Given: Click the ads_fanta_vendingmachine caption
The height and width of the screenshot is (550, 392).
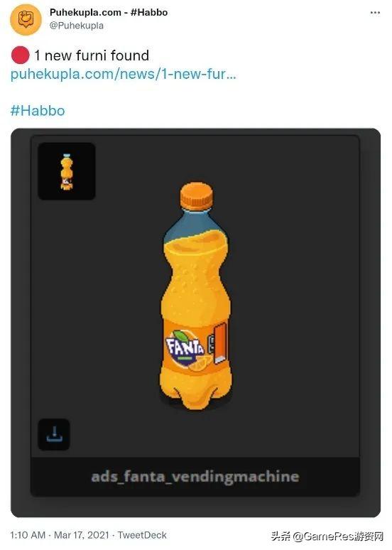Looking at the screenshot, I should point(195,477).
